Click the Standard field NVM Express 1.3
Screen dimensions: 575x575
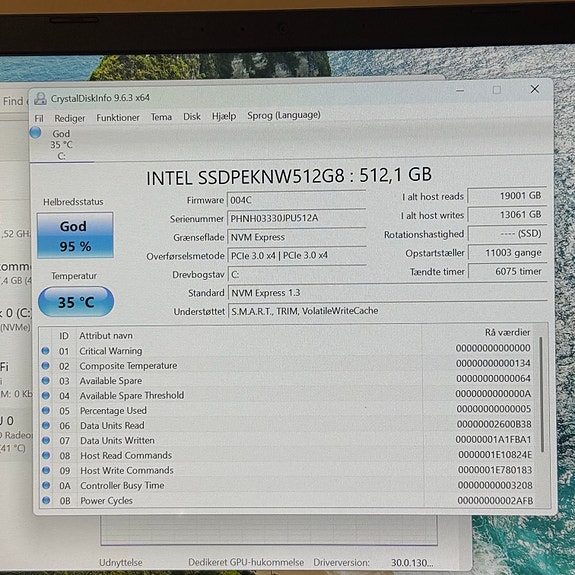click(x=387, y=293)
